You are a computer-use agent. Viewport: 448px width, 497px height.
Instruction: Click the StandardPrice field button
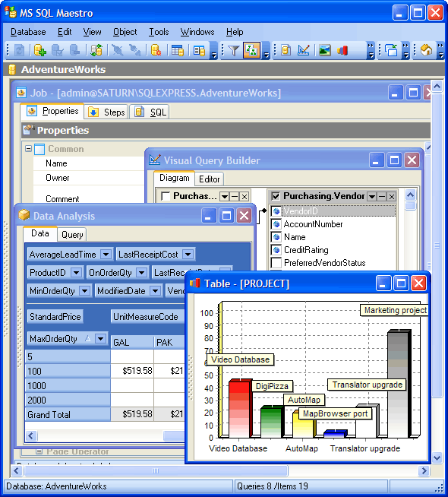[55, 317]
